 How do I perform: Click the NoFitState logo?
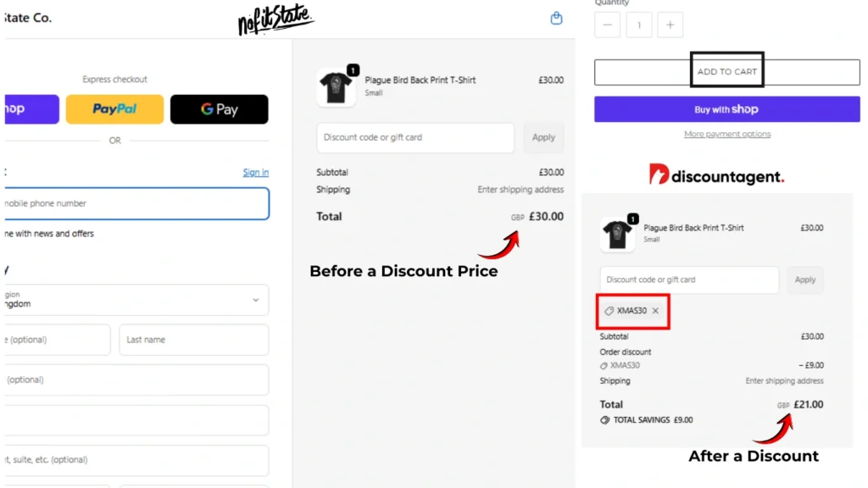coord(275,19)
